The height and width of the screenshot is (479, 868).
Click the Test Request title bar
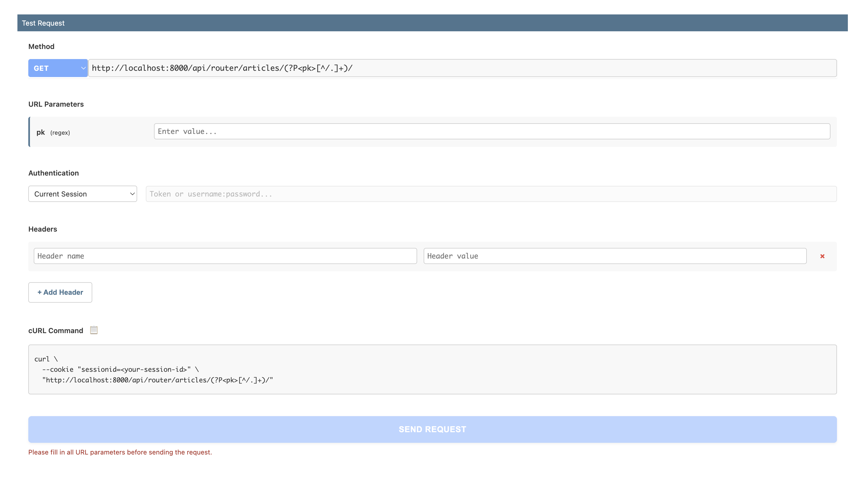click(43, 23)
